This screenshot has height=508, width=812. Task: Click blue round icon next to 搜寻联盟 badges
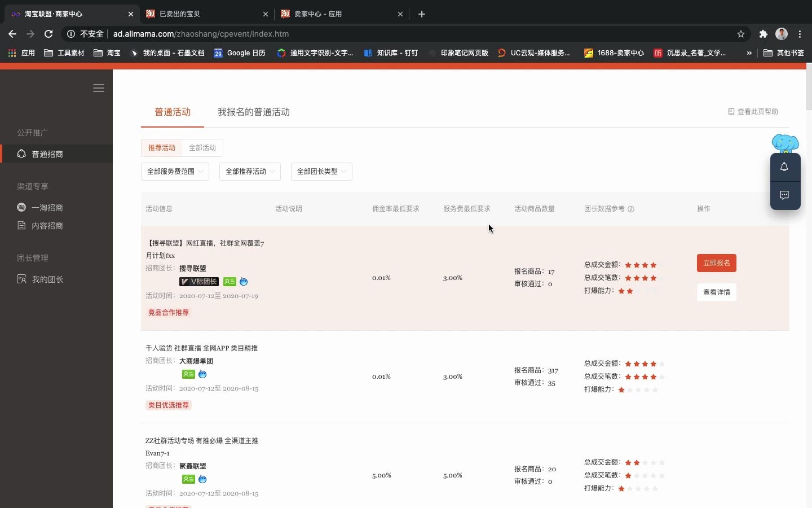(244, 282)
